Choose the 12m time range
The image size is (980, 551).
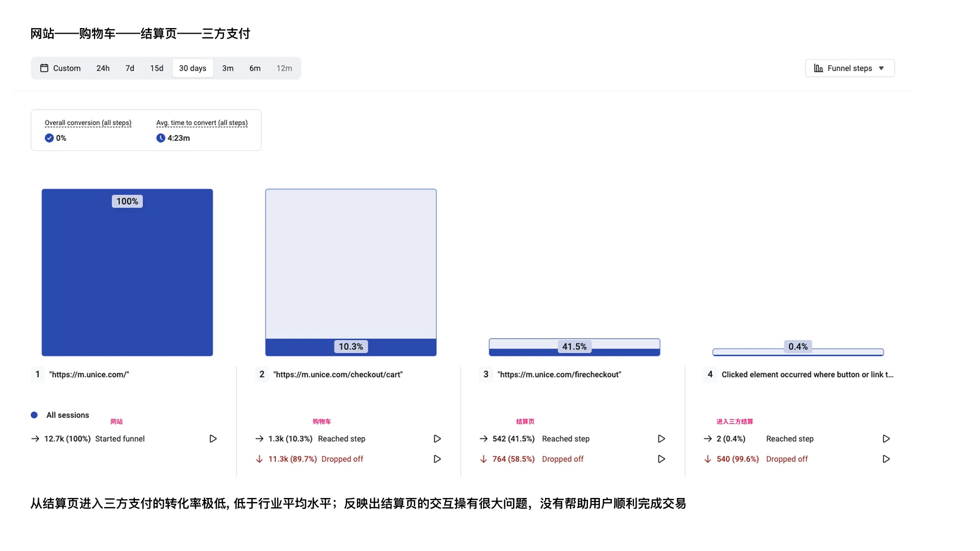284,68
